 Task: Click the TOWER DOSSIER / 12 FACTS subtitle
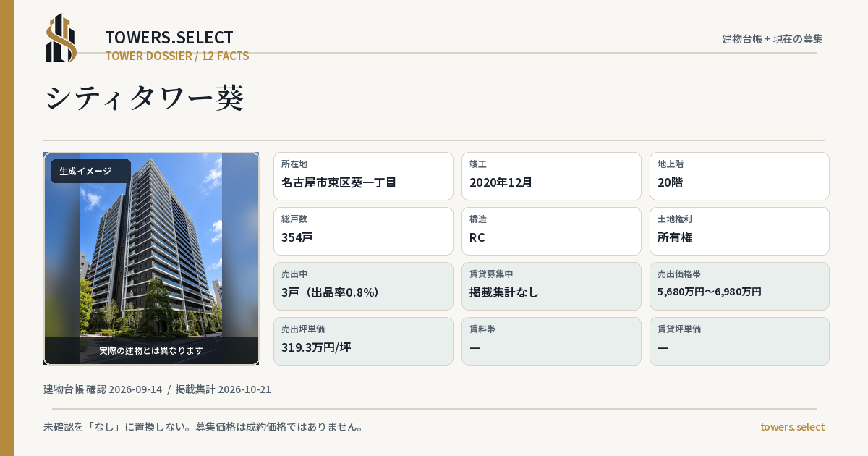point(177,56)
